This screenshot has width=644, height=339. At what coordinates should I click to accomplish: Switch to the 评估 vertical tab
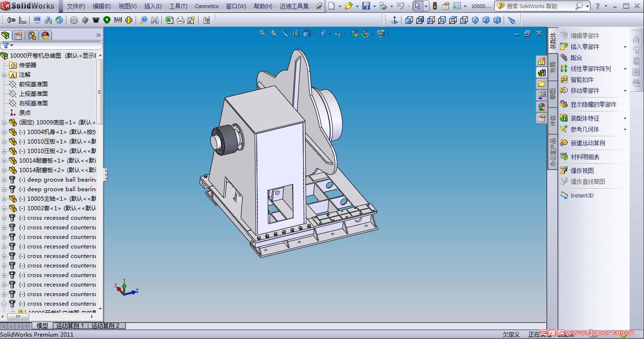pyautogui.click(x=553, y=121)
